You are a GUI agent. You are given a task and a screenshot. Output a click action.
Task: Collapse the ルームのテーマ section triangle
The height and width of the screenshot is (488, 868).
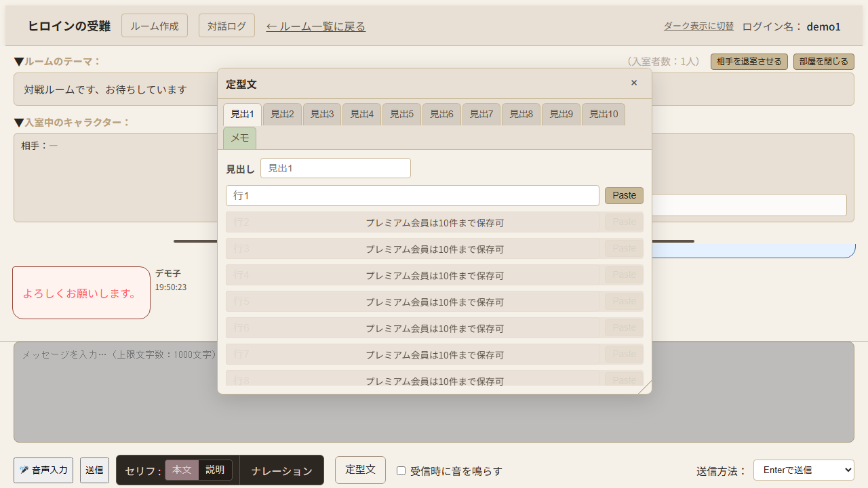point(19,62)
